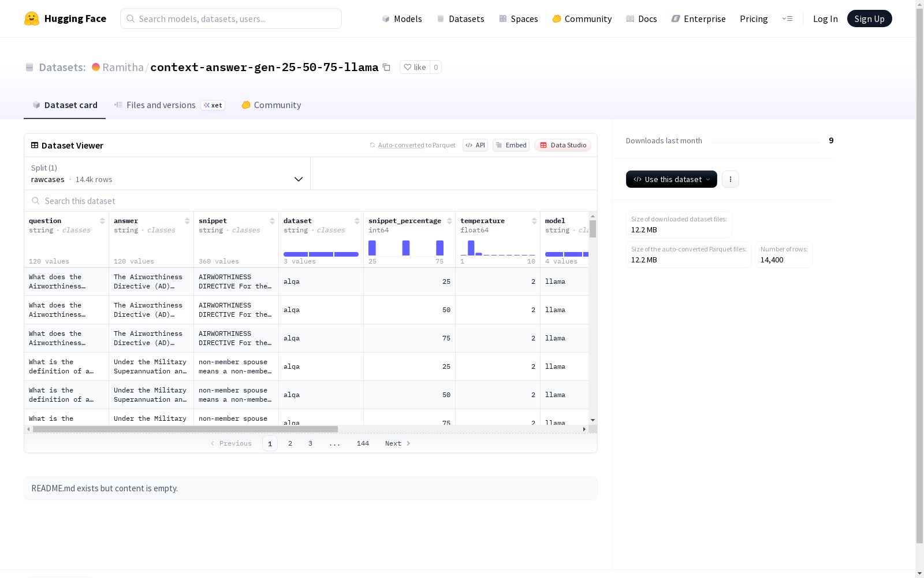The width and height of the screenshot is (924, 578).
Task: Jump to page 144
Action: pos(363,443)
